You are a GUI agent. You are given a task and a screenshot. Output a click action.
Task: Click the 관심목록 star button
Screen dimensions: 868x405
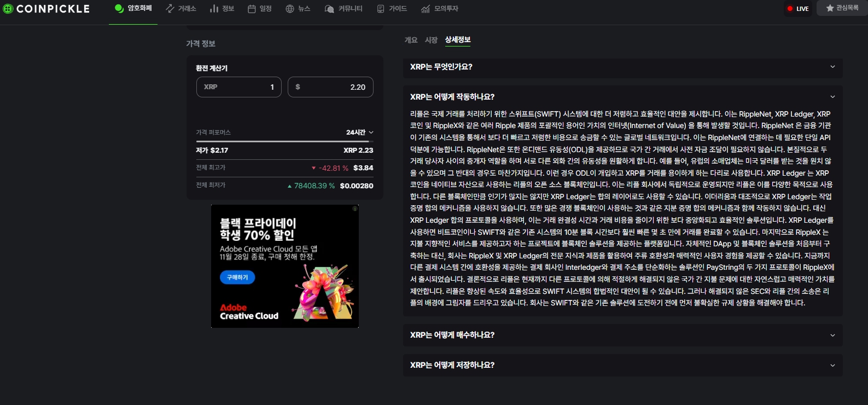click(842, 8)
